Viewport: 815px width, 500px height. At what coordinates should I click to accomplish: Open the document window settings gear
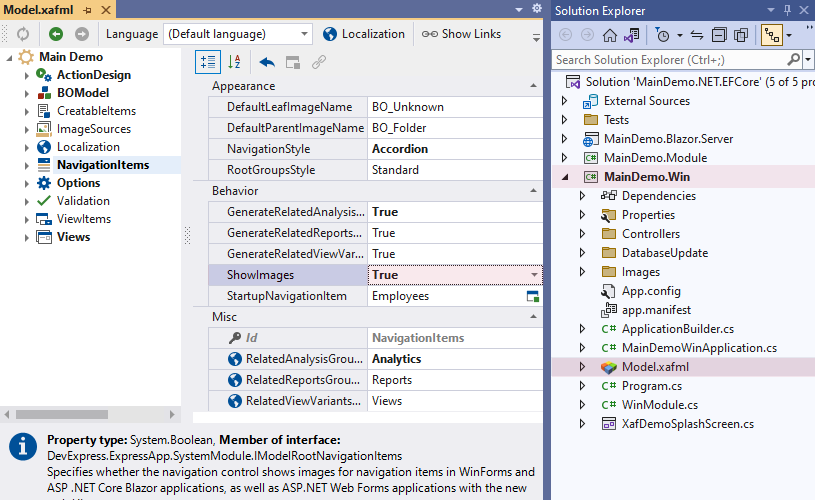click(537, 9)
